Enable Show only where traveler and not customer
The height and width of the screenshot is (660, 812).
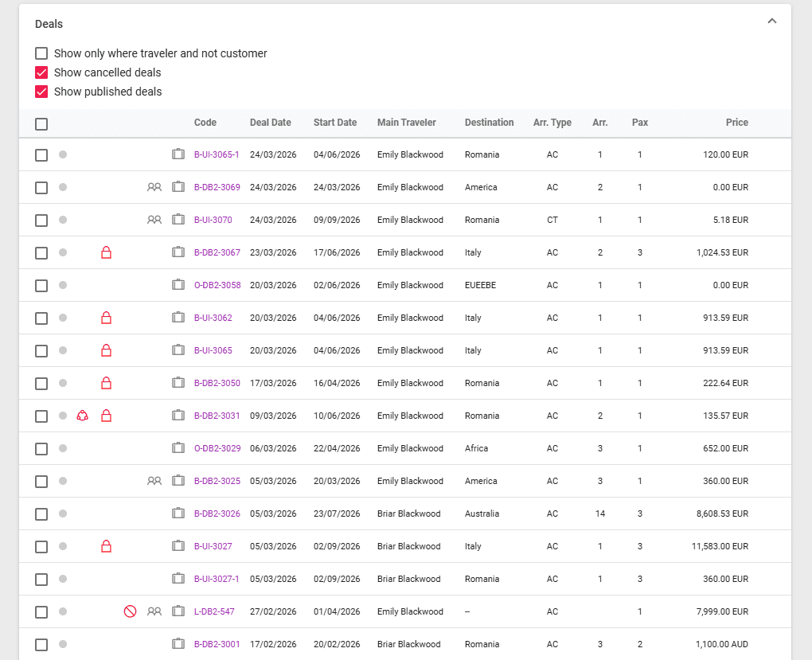tap(41, 53)
